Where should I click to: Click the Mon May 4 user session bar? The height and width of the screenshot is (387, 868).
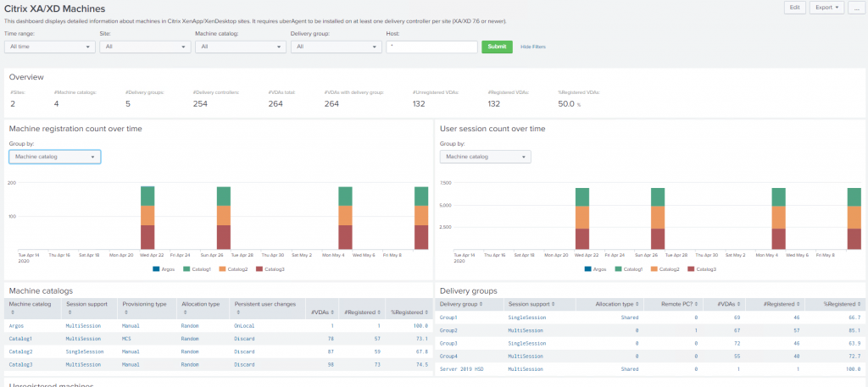coord(779,219)
